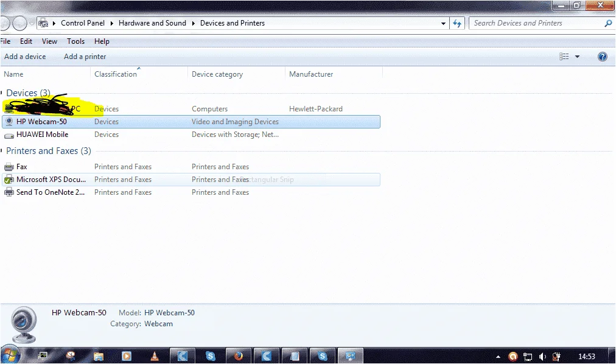Image resolution: width=616 pixels, height=364 pixels.
Task: Open the Edit menu
Action: tap(26, 41)
